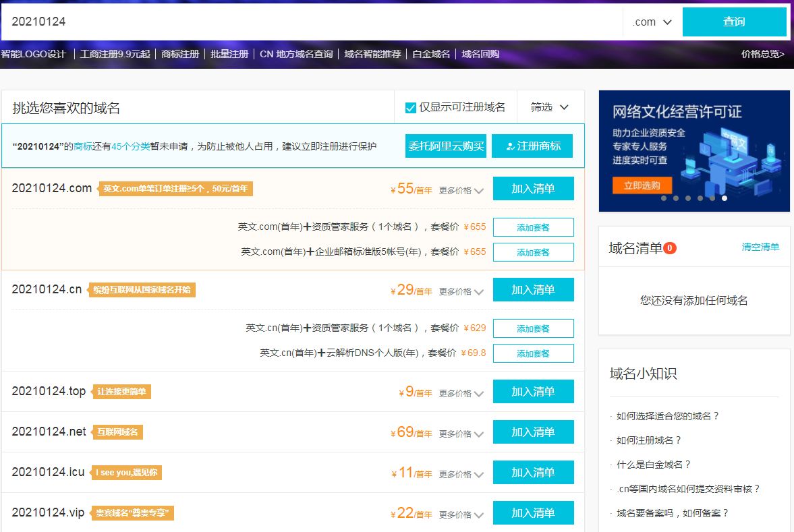Viewport: 794px width, 532px height.
Task: Add 20210124.top to the list
Action: pos(534,392)
